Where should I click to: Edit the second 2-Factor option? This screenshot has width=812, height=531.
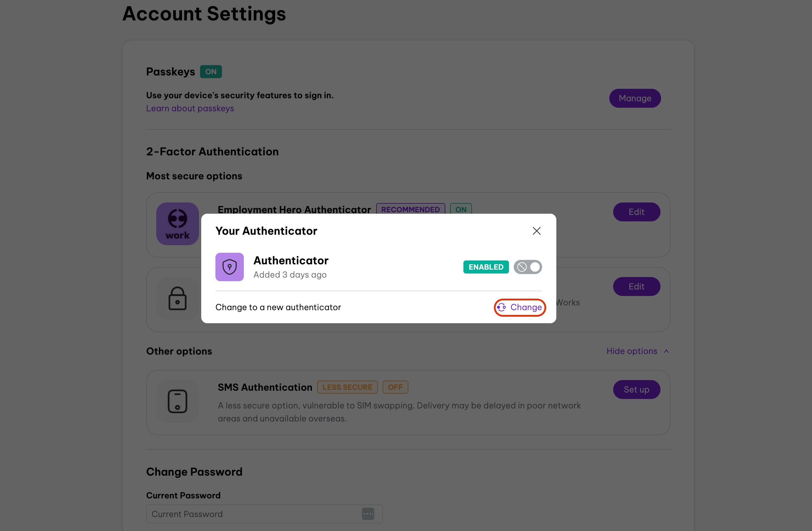(637, 286)
